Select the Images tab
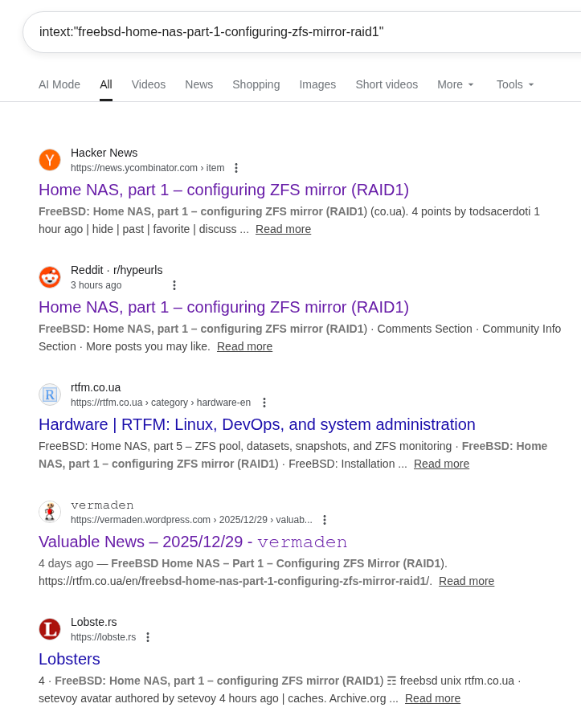 pos(317,84)
